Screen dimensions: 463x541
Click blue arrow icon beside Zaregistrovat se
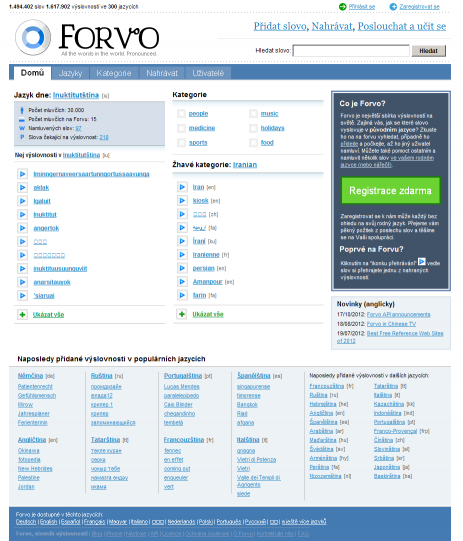tap(393, 7)
